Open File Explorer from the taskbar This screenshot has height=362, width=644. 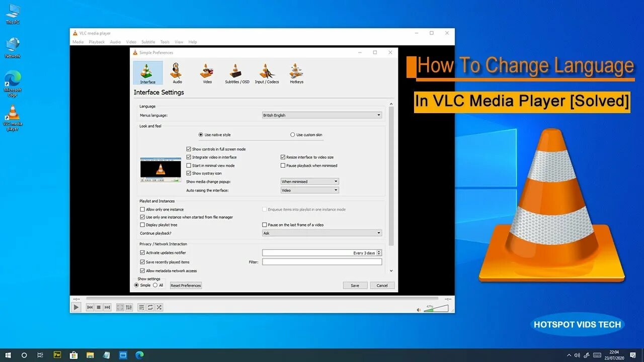tap(90, 355)
